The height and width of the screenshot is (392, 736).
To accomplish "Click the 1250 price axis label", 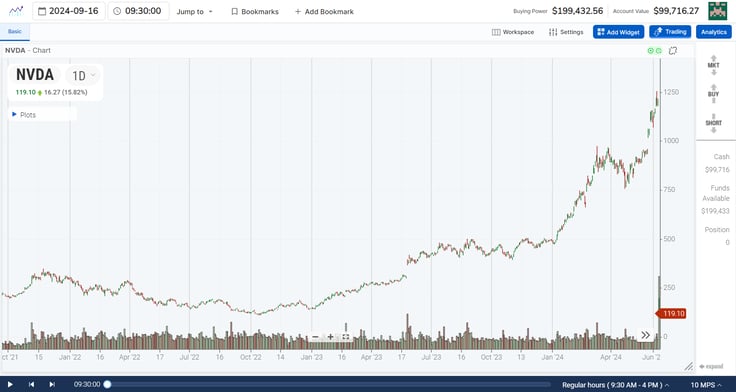I will pyautogui.click(x=671, y=92).
